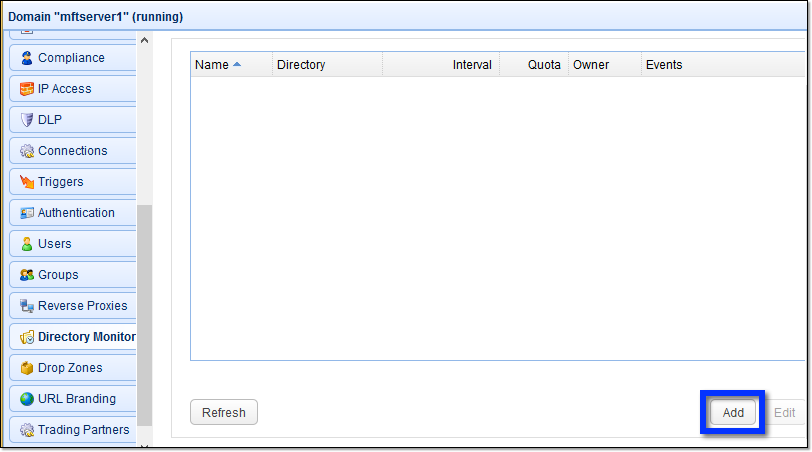
Task: Open the IP Access module
Action: (x=73, y=89)
